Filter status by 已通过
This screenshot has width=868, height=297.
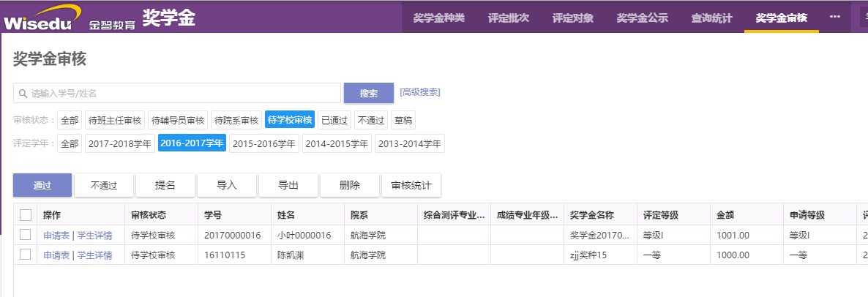pos(334,120)
